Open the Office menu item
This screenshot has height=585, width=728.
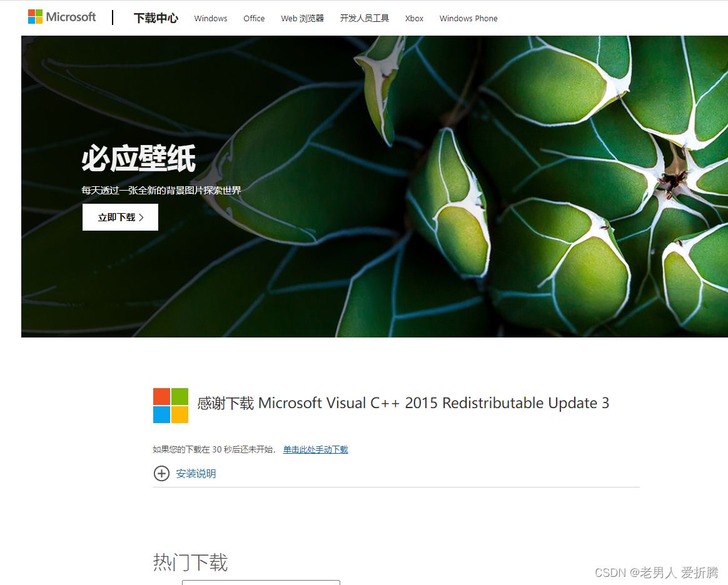(254, 19)
